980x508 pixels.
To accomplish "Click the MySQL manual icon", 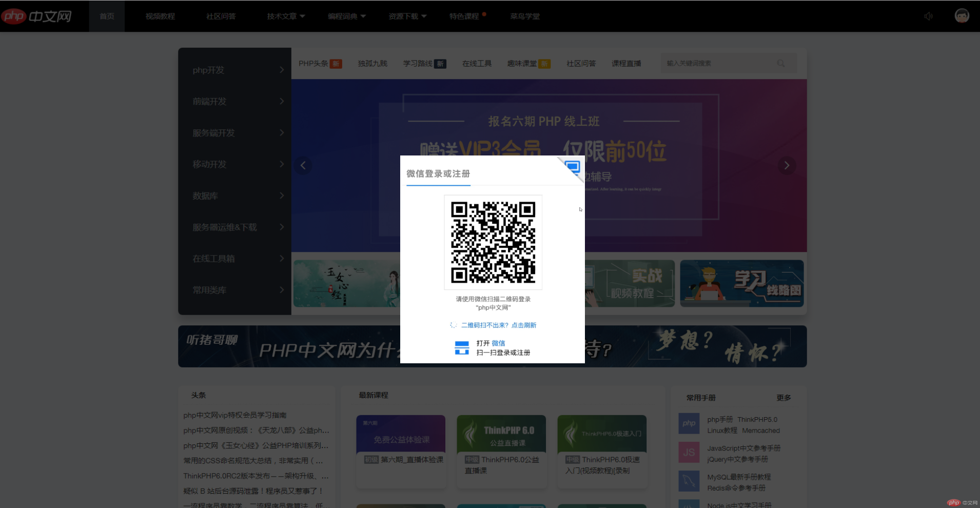I will (x=689, y=481).
